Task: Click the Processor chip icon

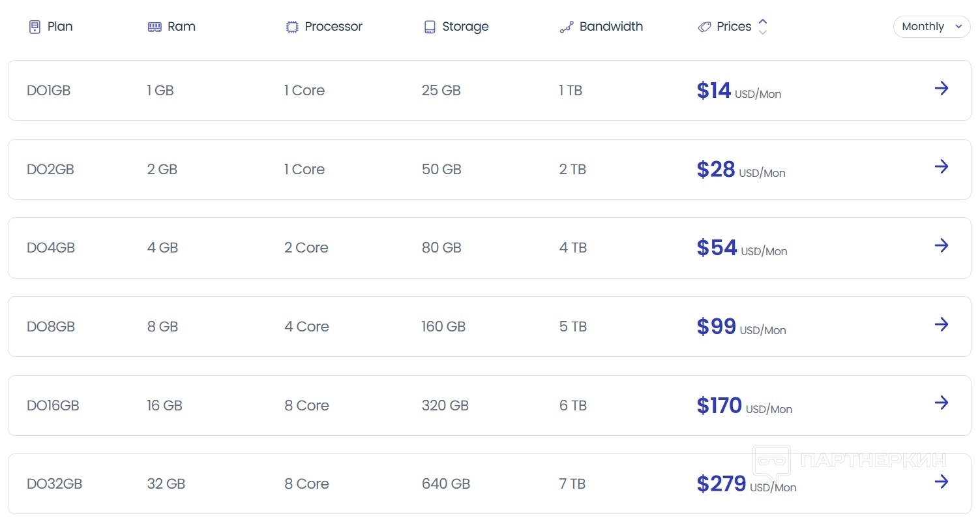Action: click(x=292, y=27)
